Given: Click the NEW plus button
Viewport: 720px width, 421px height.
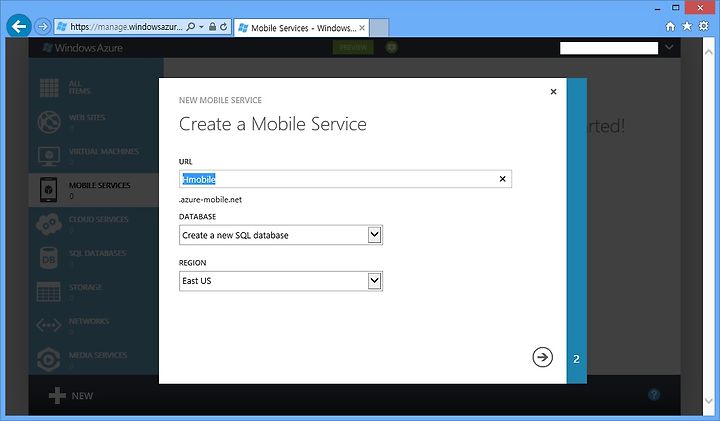Looking at the screenshot, I should [x=71, y=396].
